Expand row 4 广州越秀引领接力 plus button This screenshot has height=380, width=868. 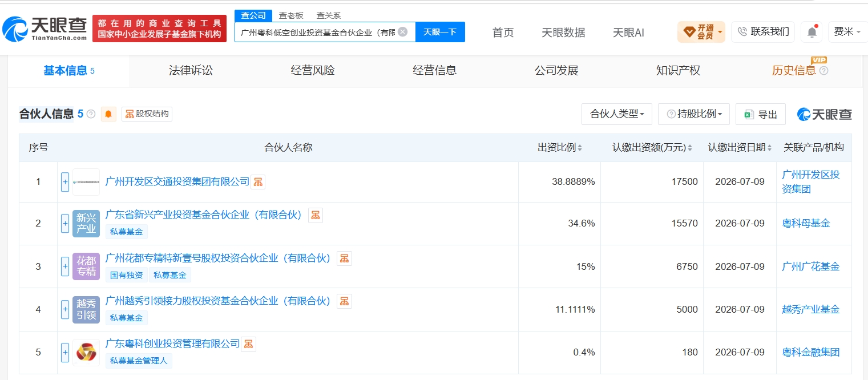[x=65, y=310]
